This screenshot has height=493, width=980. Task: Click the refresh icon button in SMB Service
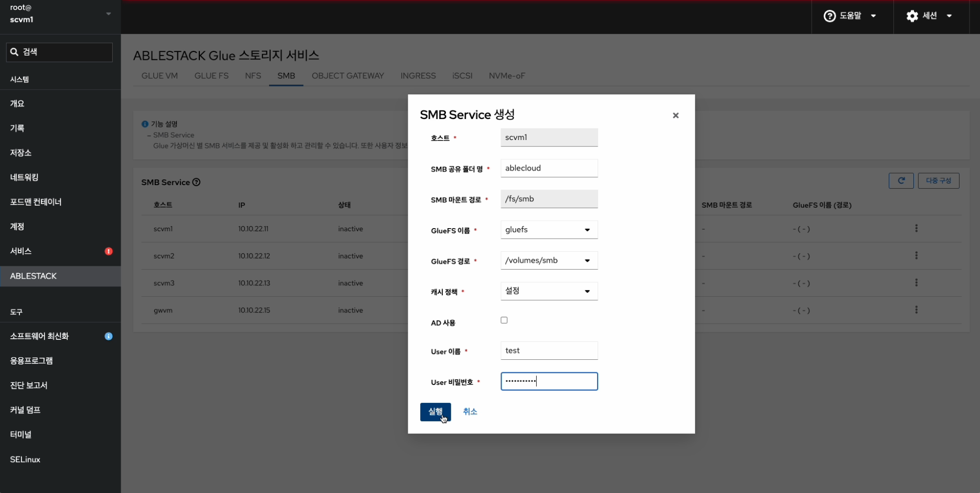(x=901, y=181)
